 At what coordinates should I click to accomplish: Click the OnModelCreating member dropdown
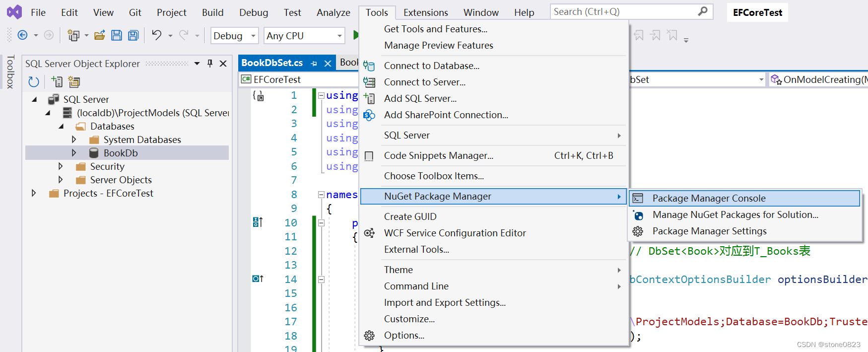[x=819, y=79]
